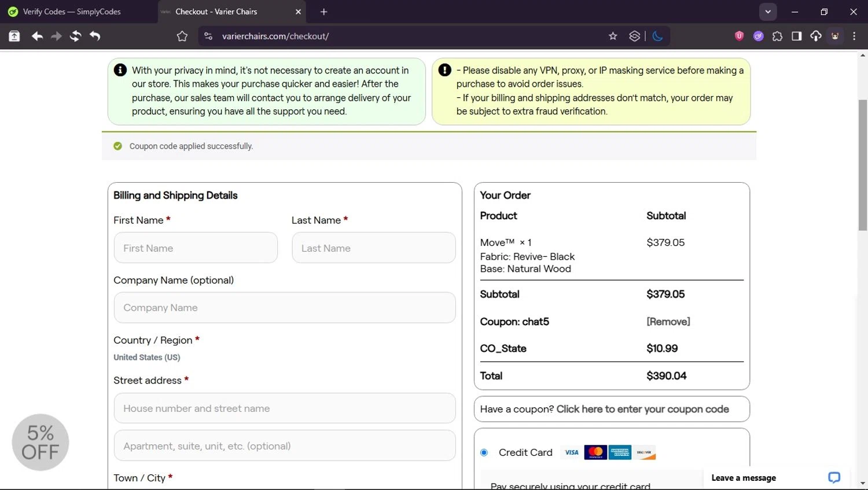
Task: Reload the checkout page
Action: click(75, 36)
